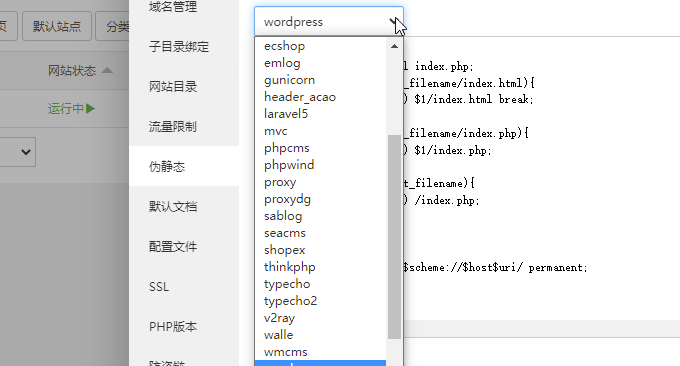Sort by 网站状态 column arrow
The width and height of the screenshot is (680, 366).
pyautogui.click(x=107, y=70)
